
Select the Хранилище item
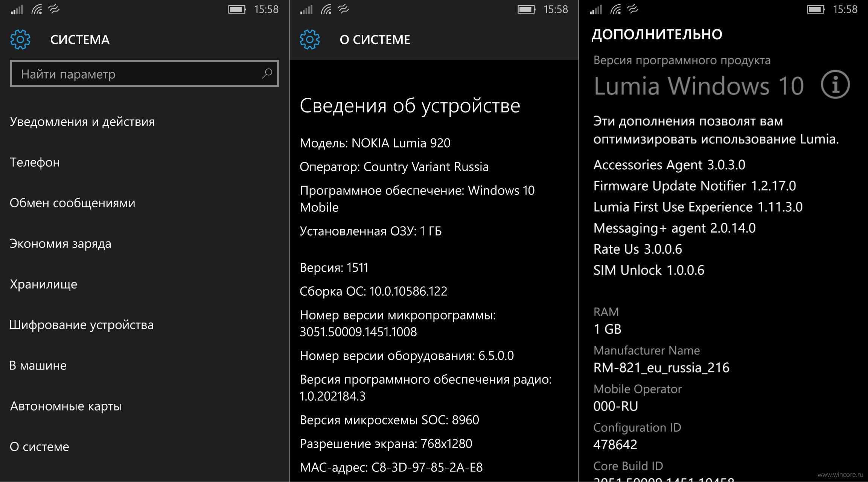click(43, 284)
